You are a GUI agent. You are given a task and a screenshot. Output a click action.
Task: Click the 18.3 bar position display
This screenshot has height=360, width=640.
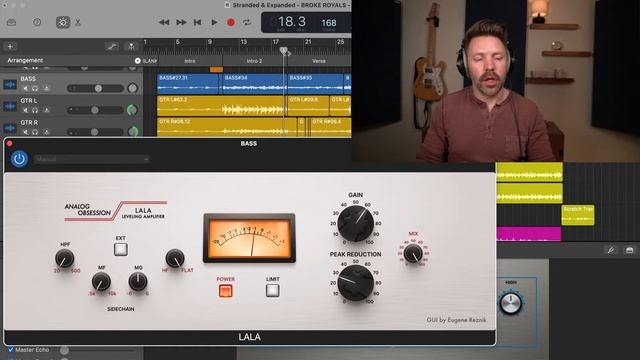coord(291,22)
